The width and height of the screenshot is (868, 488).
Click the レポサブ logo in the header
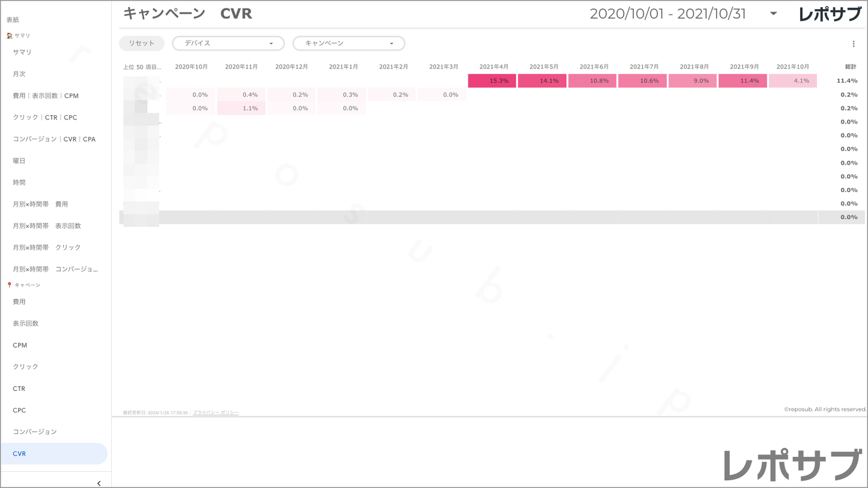point(830,14)
